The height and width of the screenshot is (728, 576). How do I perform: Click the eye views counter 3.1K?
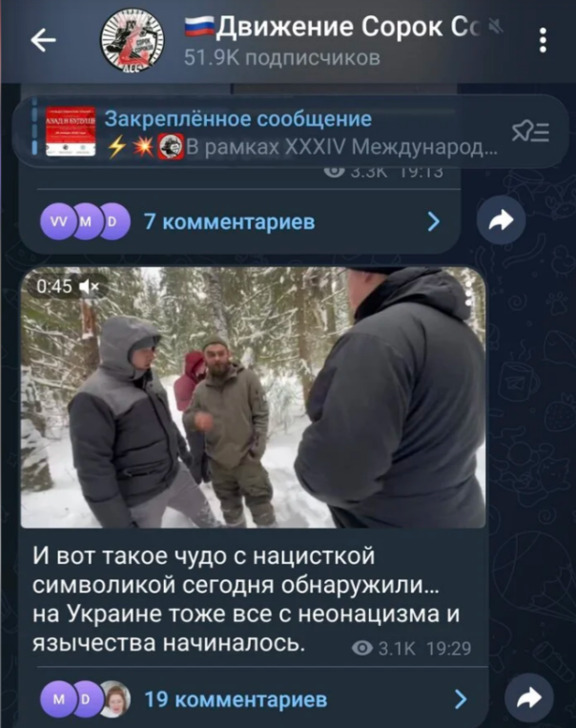(x=385, y=648)
